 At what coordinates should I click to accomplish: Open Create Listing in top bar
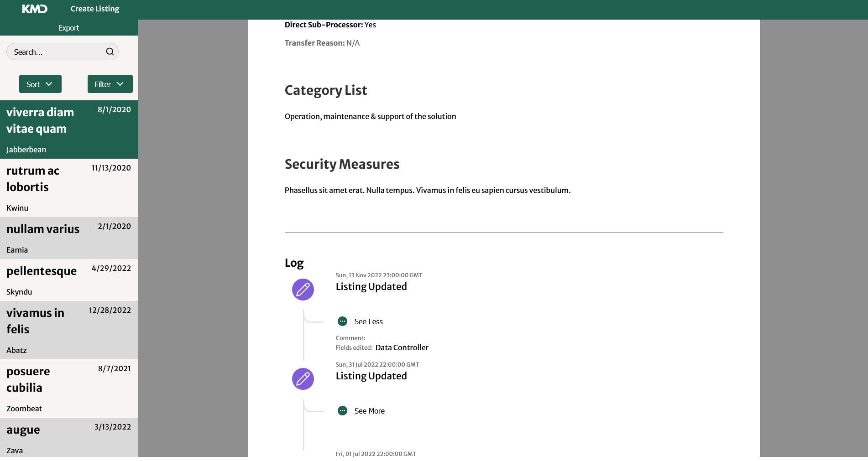pos(95,9)
